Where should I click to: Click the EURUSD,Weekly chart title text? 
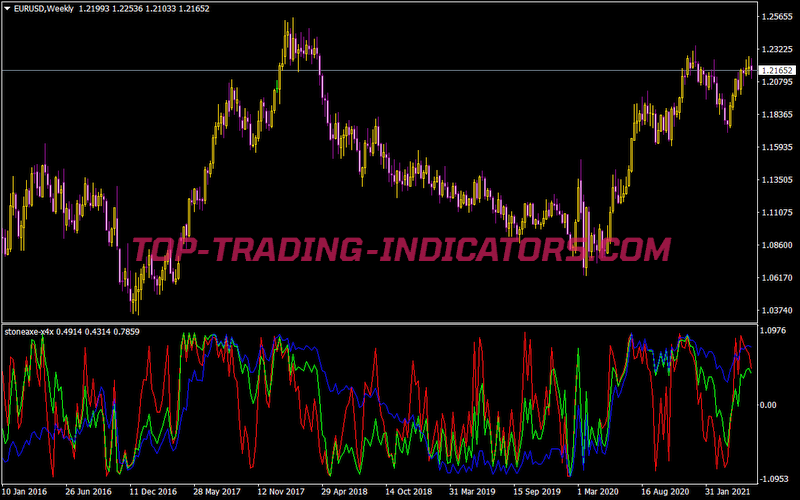(x=48, y=8)
